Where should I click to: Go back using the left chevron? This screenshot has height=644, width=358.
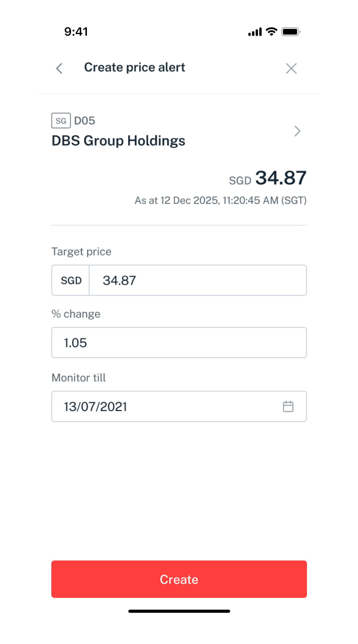[x=59, y=68]
